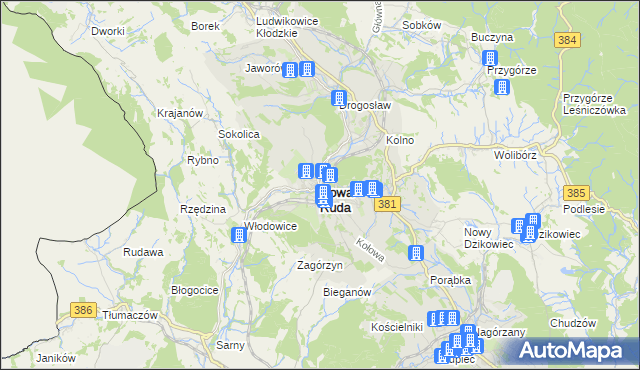
Task: Click the 385 road number sign
Action: 576,193
